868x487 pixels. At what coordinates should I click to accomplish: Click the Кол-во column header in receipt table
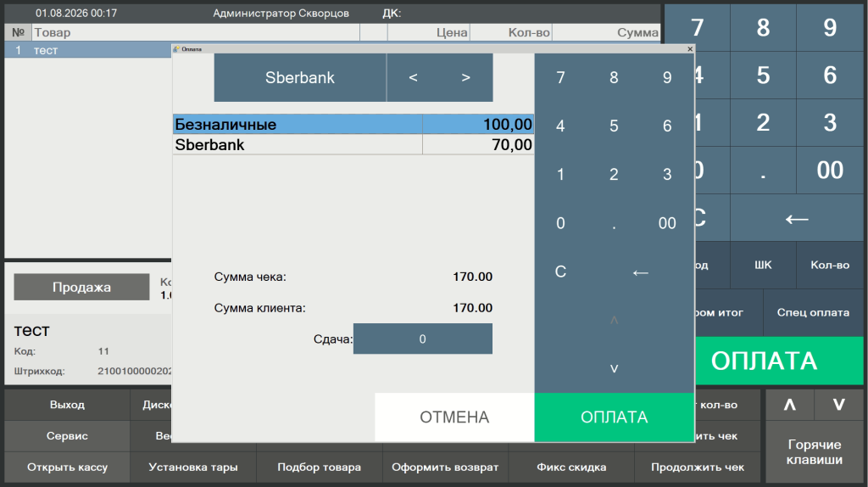click(511, 32)
